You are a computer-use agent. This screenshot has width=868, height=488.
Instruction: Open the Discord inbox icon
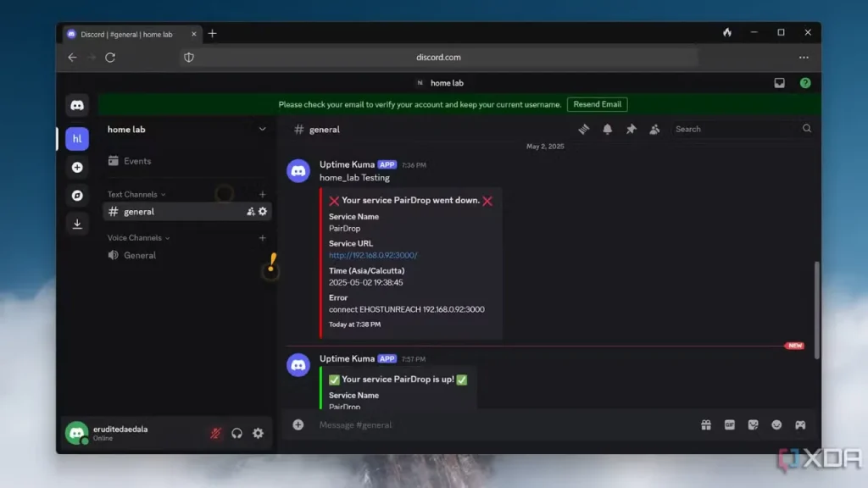778,82
